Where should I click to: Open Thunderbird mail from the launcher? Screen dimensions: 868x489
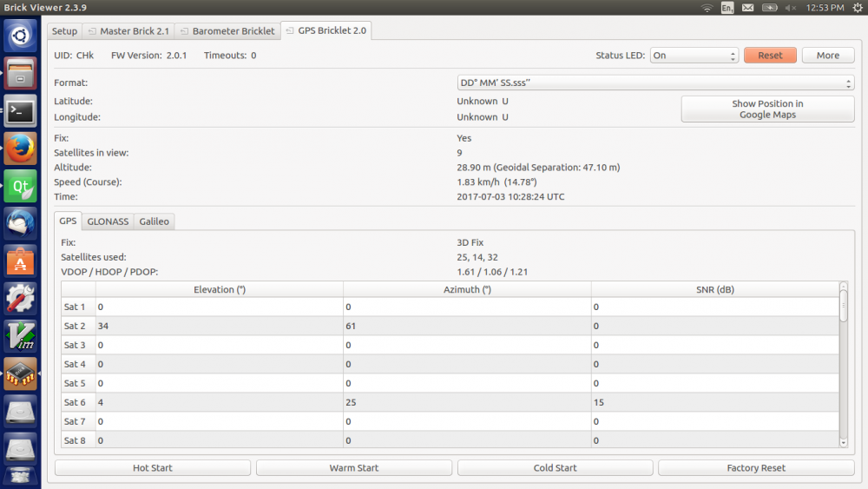pyautogui.click(x=20, y=223)
